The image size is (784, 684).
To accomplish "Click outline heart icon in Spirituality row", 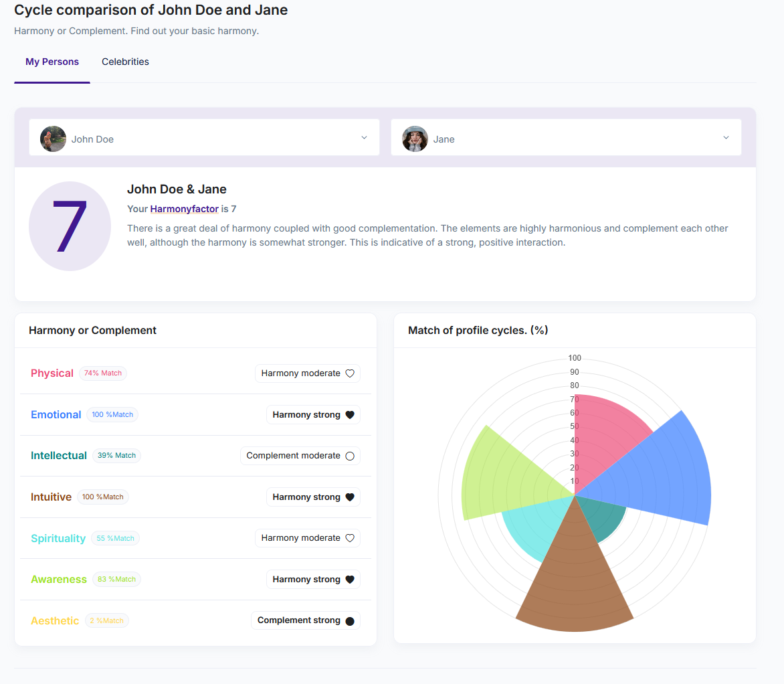I will pyautogui.click(x=350, y=538).
